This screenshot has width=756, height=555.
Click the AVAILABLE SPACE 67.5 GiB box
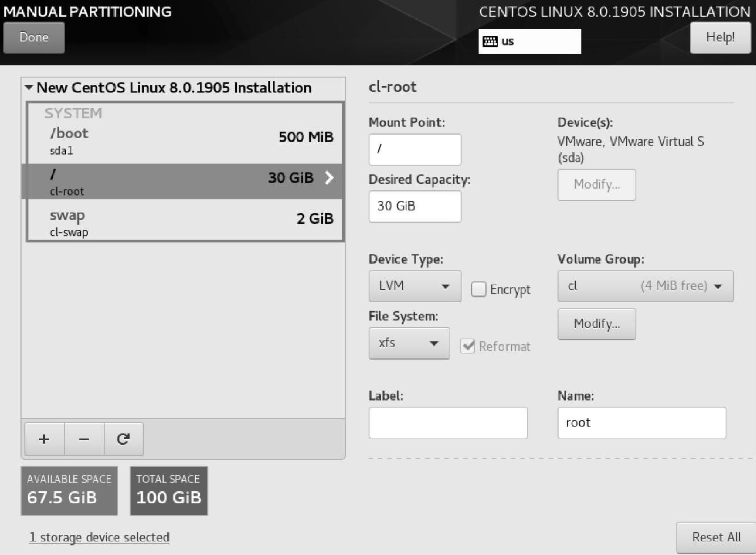click(69, 491)
